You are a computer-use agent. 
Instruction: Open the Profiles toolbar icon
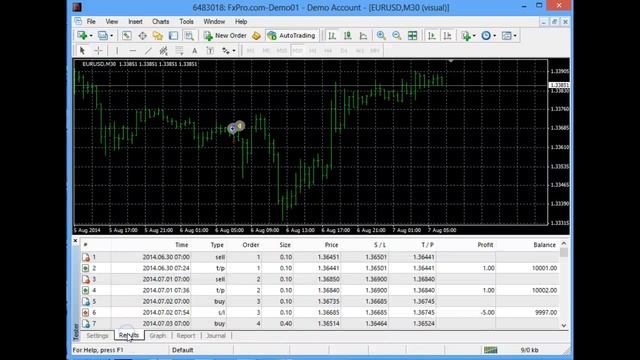point(102,36)
